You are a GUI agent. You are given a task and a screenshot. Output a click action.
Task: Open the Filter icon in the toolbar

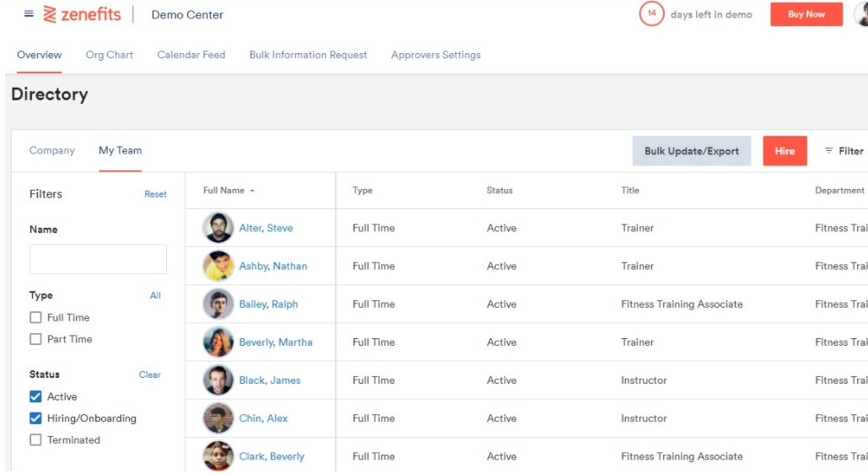[828, 151]
